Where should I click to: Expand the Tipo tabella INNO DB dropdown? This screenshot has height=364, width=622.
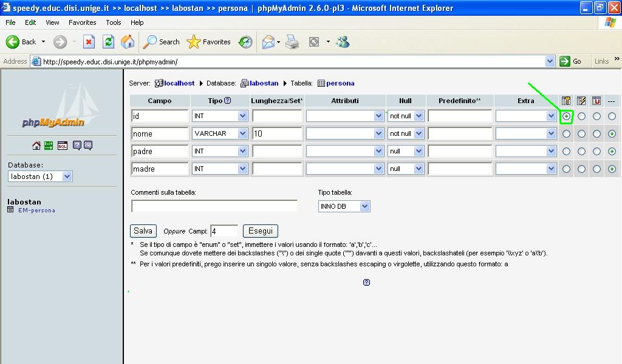click(x=364, y=206)
